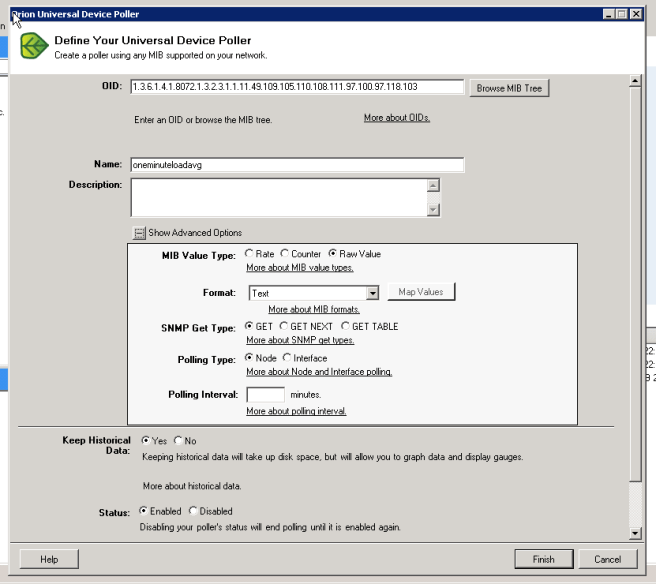The image size is (656, 584).
Task: Maximize the Orion Universal Device Poller window
Action: click(622, 14)
